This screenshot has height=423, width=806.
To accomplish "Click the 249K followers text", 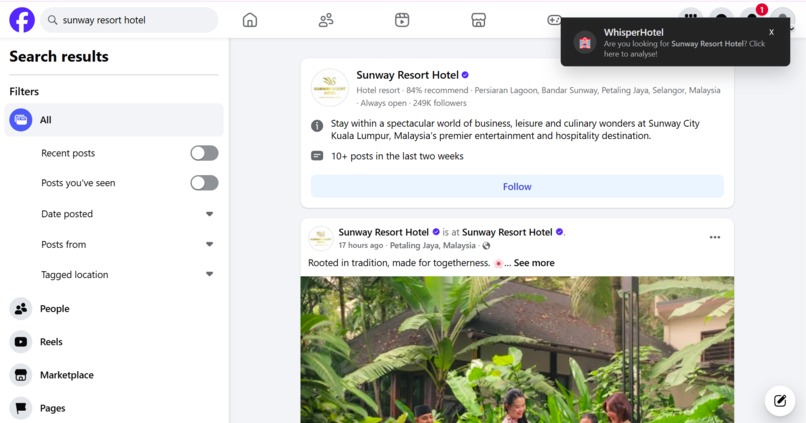I will (439, 103).
